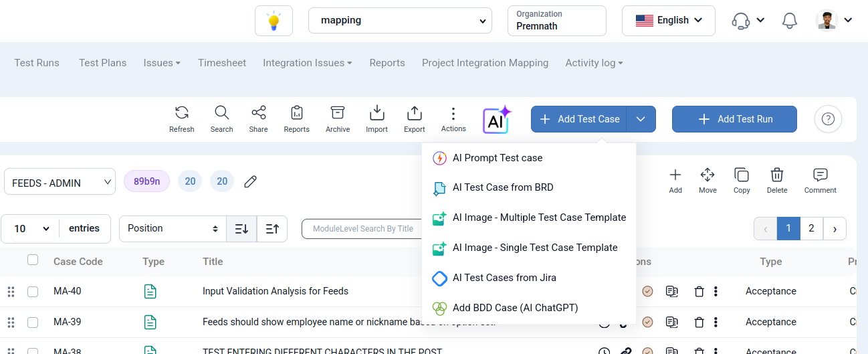Viewport: 868px width, 354px height.
Task: Click the Add Test Run button
Action: pyautogui.click(x=734, y=119)
